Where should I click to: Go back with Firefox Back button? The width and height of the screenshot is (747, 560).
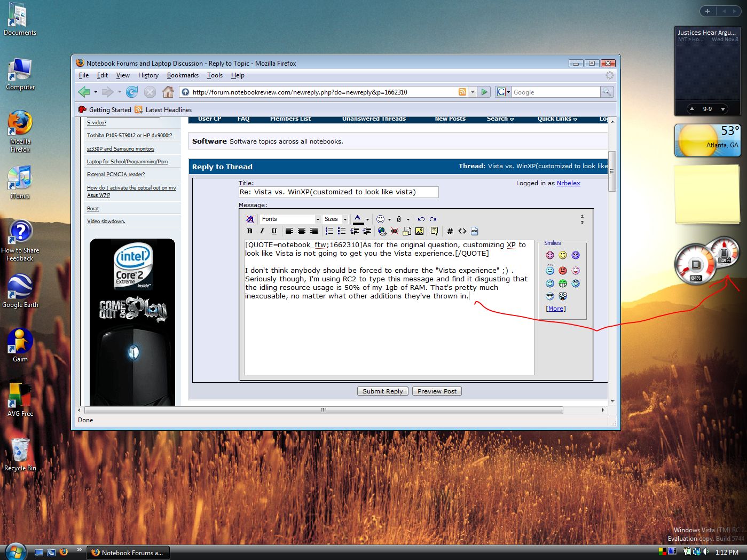pos(84,92)
